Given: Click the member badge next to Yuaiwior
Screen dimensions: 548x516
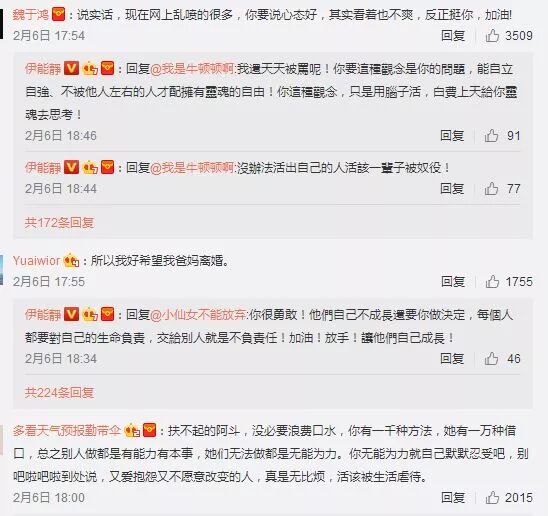Looking at the screenshot, I should click(x=71, y=261).
